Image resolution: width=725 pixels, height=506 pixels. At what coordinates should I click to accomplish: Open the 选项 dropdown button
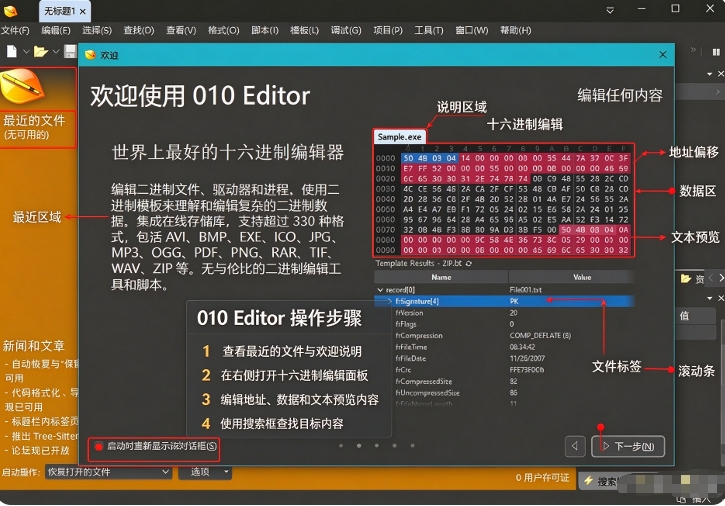pos(205,472)
